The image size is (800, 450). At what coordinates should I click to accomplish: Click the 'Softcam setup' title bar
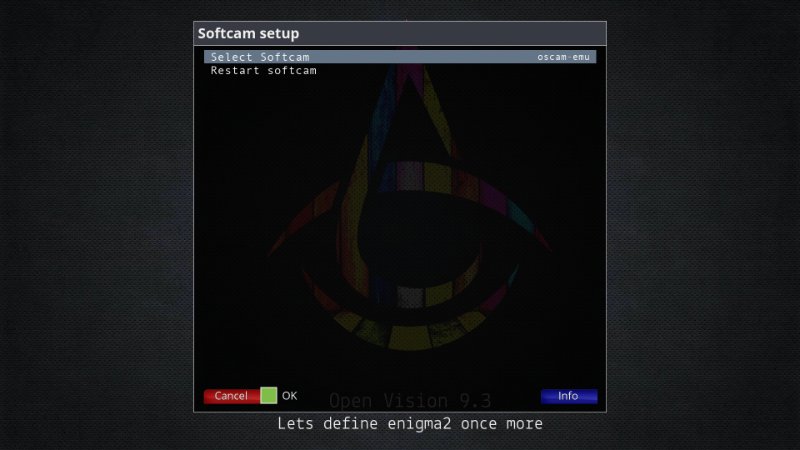tap(249, 34)
